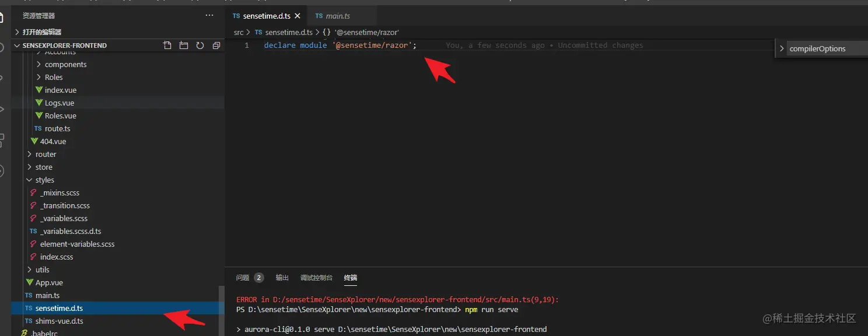Viewport: 868px width, 336px height.
Task: Click line number 1 in editor gutter
Action: [247, 45]
